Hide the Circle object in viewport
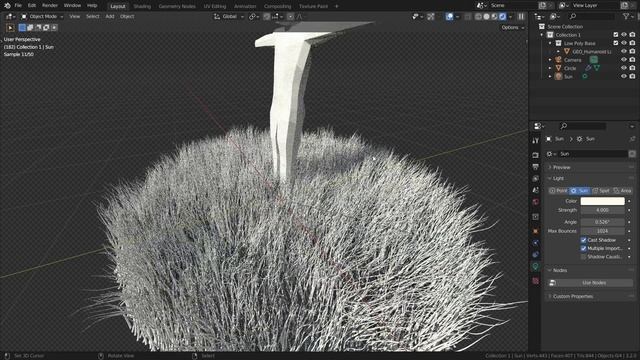 [624, 68]
